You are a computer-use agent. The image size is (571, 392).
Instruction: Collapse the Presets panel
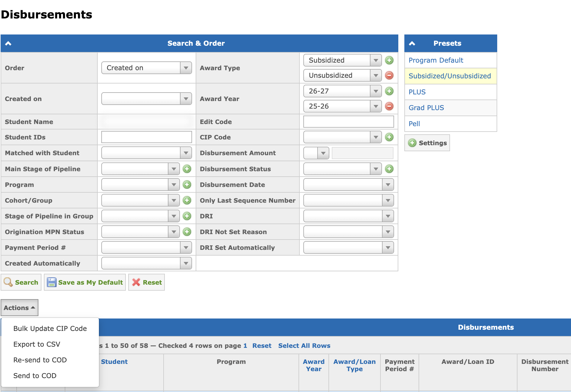tap(412, 43)
